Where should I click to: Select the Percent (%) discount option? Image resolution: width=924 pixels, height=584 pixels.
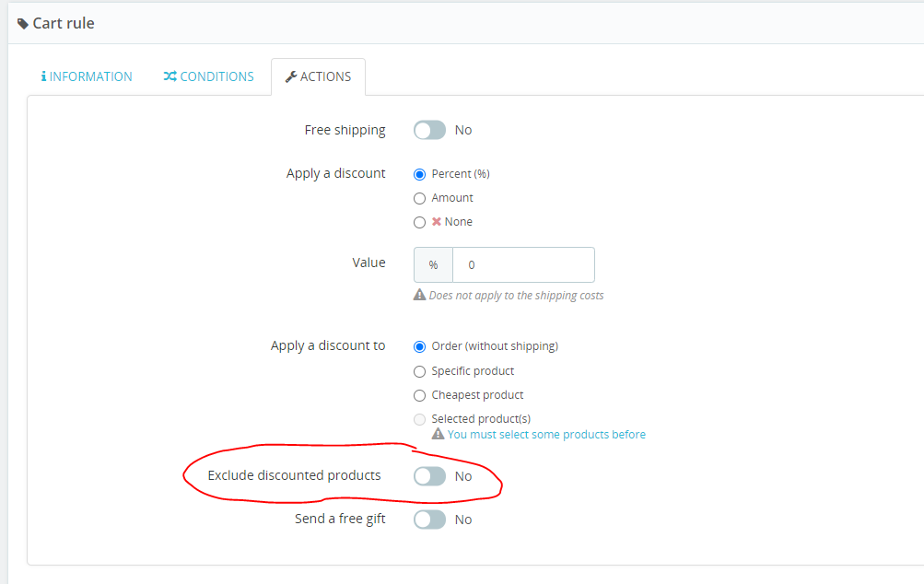[x=419, y=173]
